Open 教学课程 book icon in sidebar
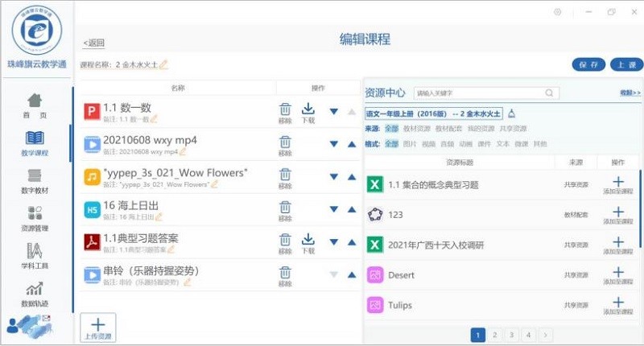 pyautogui.click(x=35, y=138)
